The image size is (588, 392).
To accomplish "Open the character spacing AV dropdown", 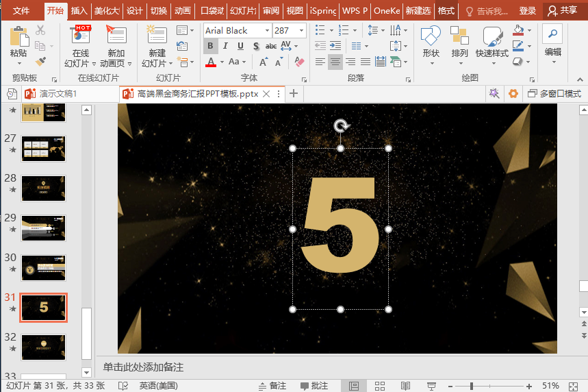I will point(289,46).
